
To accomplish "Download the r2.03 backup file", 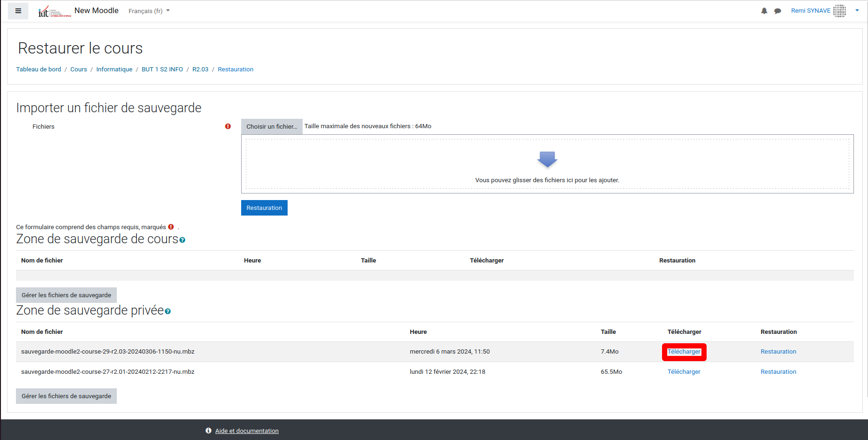I will [684, 352].
